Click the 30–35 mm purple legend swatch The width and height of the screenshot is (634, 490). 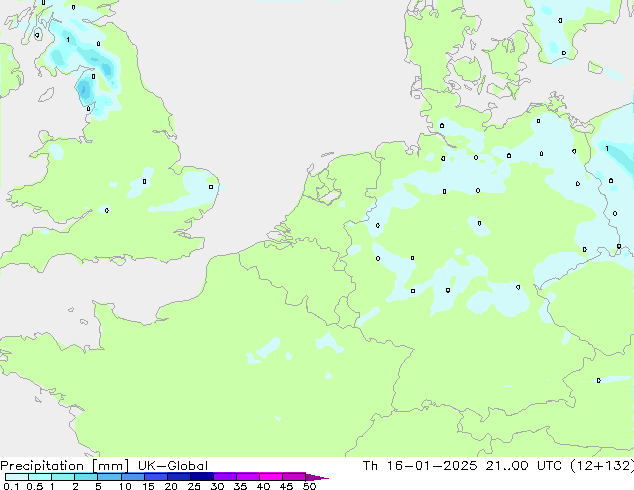click(x=225, y=477)
